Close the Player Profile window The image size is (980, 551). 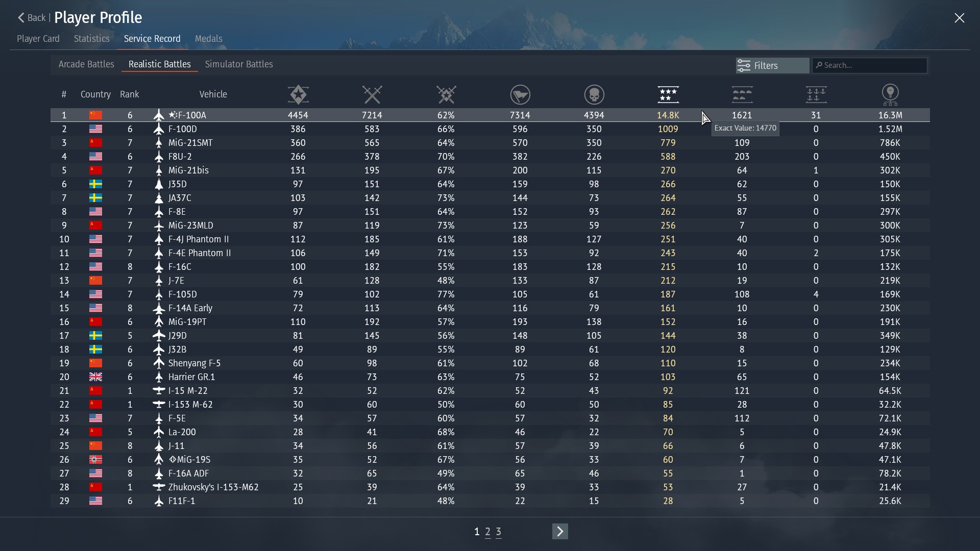pyautogui.click(x=960, y=18)
